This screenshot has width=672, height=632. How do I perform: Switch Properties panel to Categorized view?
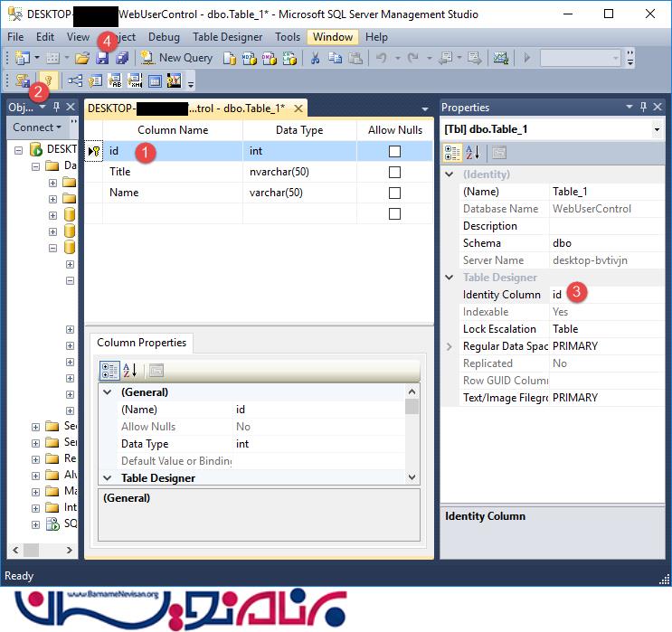tap(452, 152)
